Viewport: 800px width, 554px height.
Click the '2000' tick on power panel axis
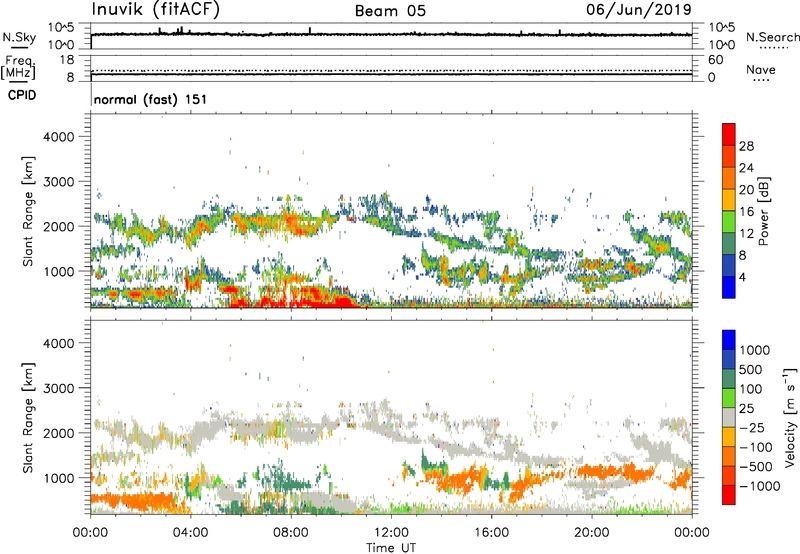pyautogui.click(x=59, y=226)
